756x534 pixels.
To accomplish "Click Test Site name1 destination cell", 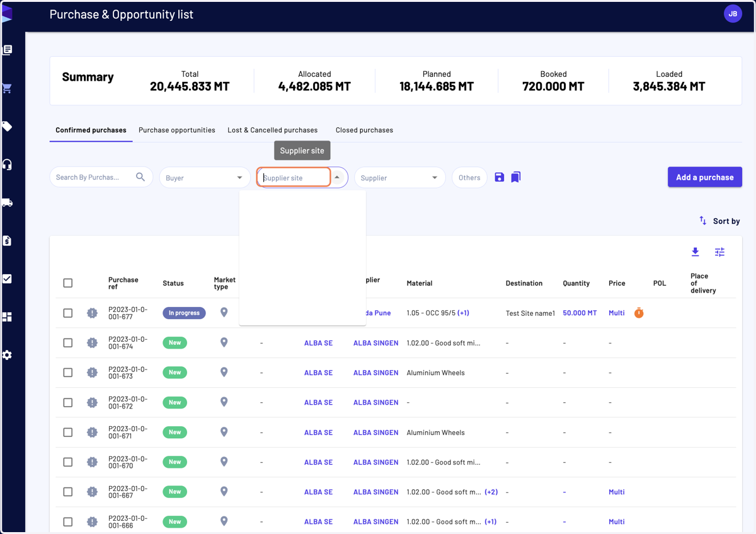I will [x=530, y=313].
